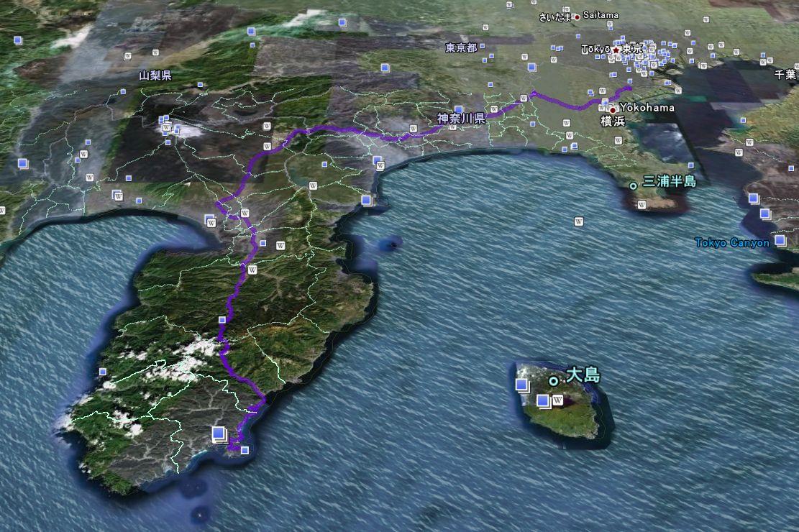Select the photo icon on Oshima's west coast
This screenshot has height=532, width=799.
coord(521,386)
